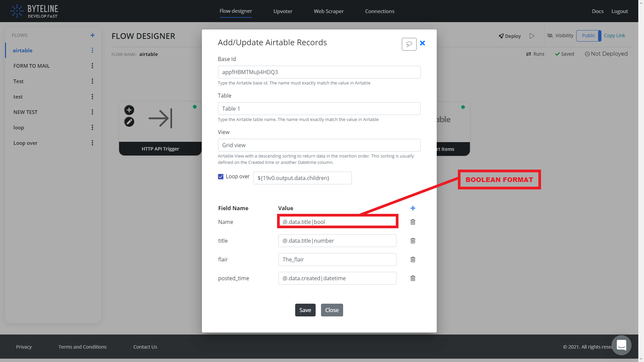Delete the title field row
Viewport: 644px width, 362px height.
413,241
